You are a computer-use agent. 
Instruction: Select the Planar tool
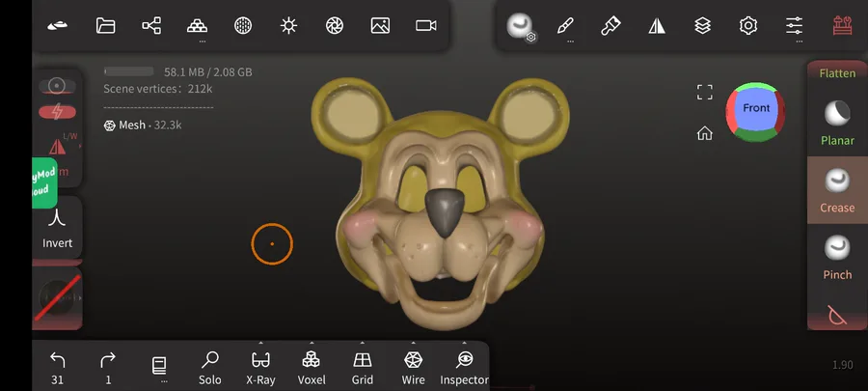837,123
